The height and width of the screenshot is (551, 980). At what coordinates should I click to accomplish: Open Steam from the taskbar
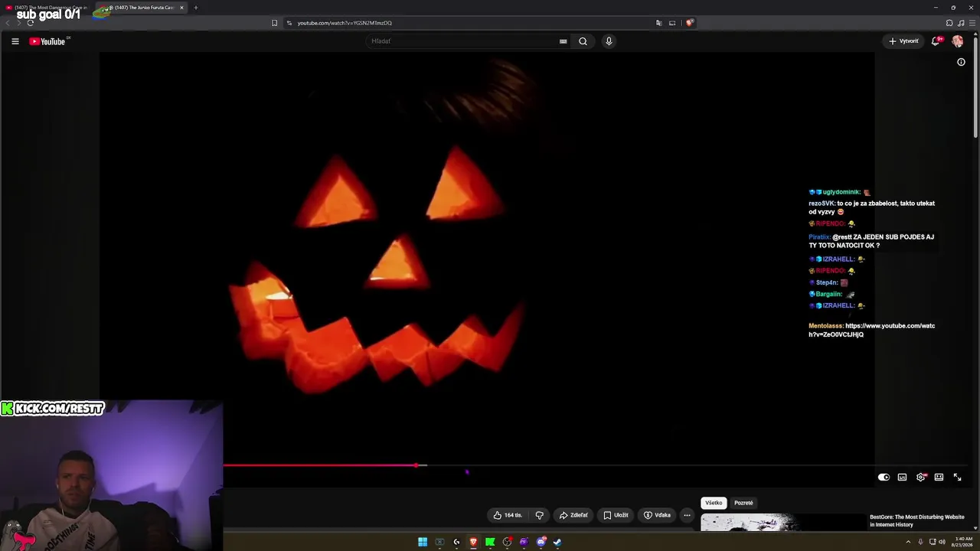557,542
